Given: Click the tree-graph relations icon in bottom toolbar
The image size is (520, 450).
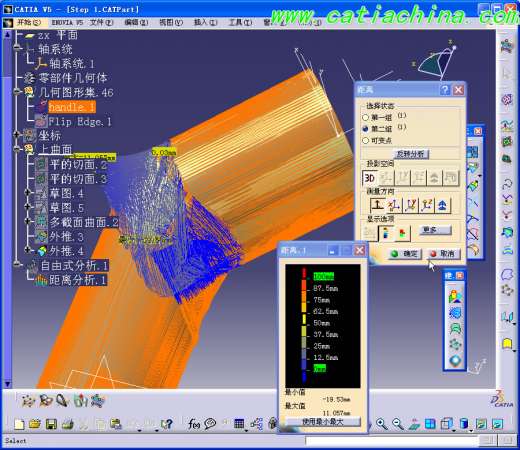Looking at the screenshot, I should point(256,424).
